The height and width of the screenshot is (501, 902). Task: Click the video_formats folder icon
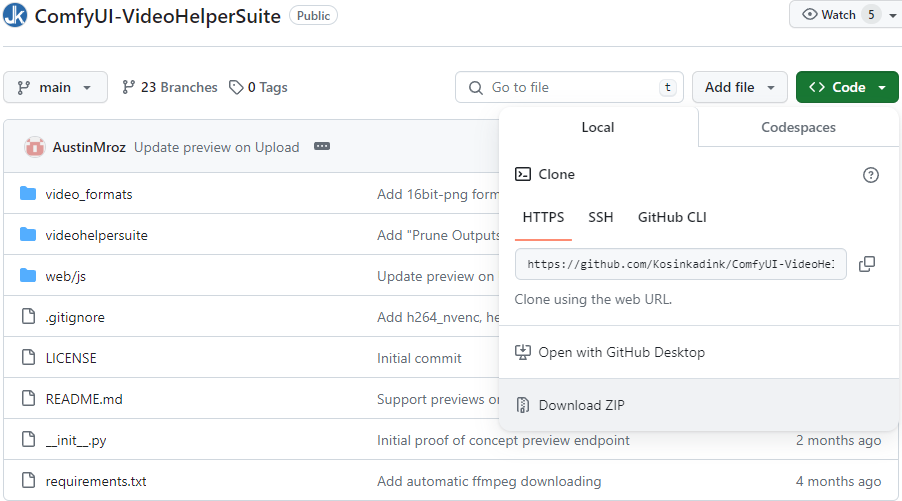[28, 193]
